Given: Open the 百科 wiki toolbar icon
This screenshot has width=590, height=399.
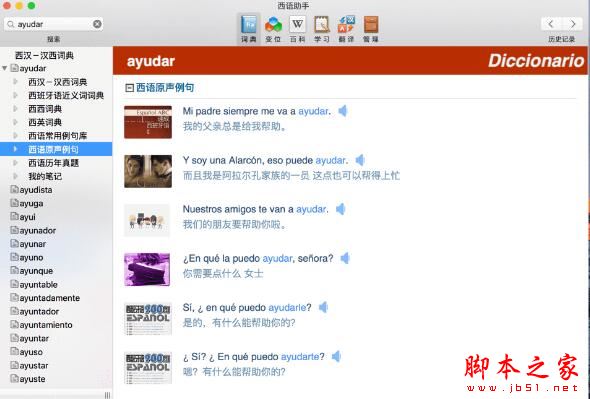Looking at the screenshot, I should click(x=297, y=29).
